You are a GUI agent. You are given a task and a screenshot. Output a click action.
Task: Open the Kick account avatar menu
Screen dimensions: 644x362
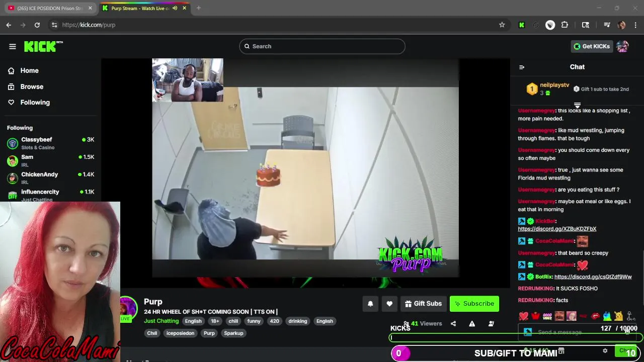tap(622, 46)
